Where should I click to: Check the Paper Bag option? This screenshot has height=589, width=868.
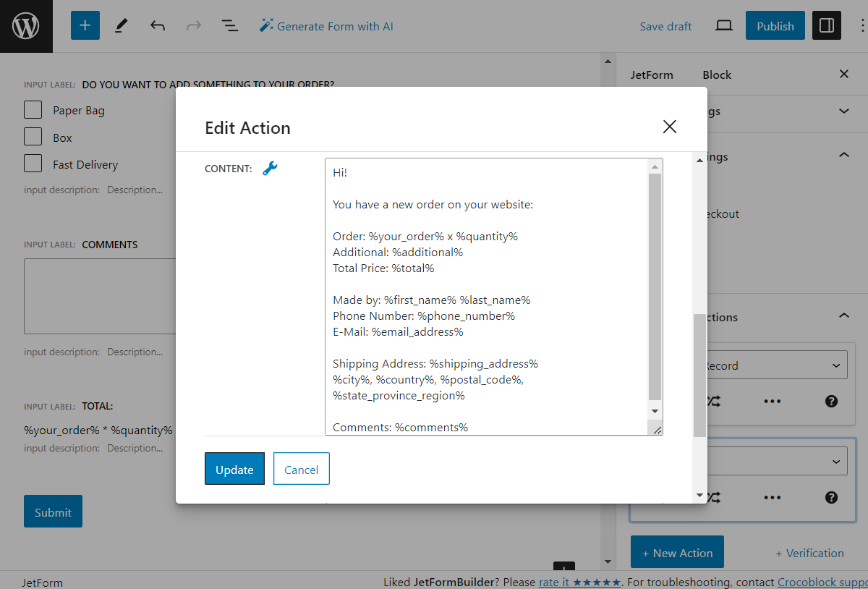(33, 109)
